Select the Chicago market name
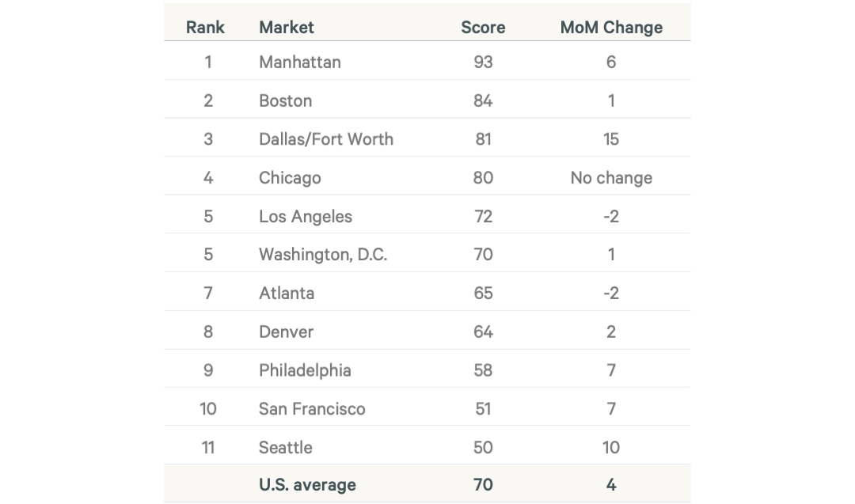The width and height of the screenshot is (855, 504). [290, 177]
